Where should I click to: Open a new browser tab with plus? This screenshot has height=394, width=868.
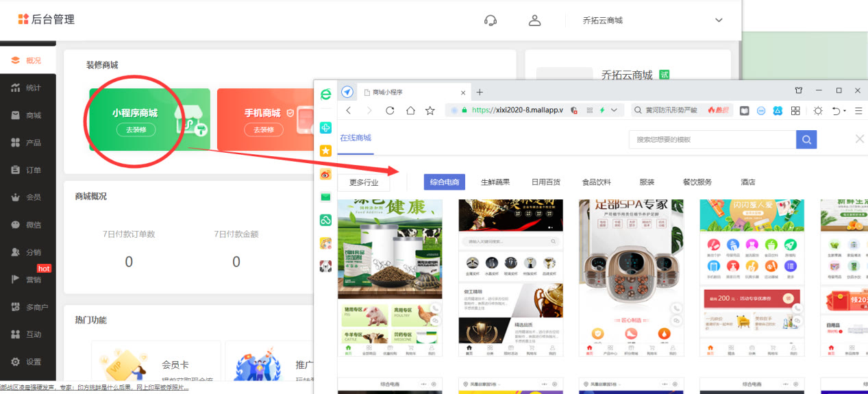(x=480, y=92)
